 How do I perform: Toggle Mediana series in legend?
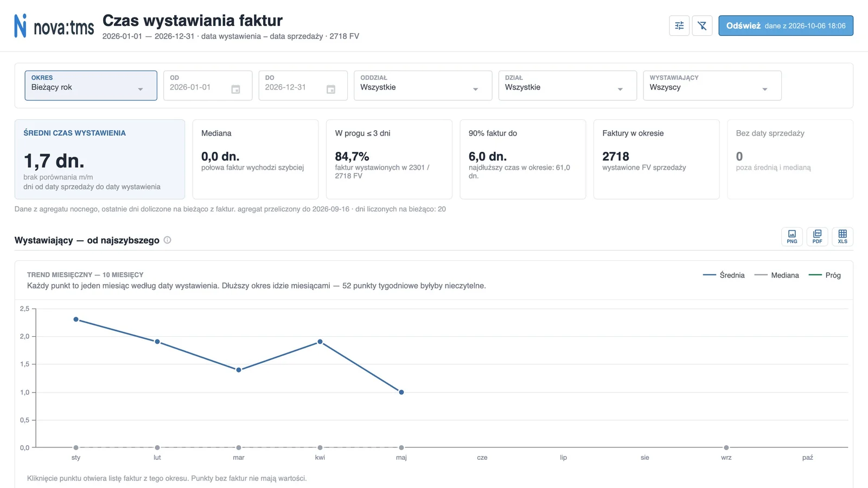[x=776, y=275]
